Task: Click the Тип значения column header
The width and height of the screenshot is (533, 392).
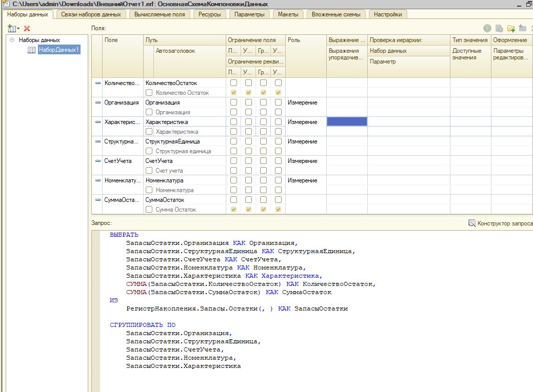Action: 470,40
